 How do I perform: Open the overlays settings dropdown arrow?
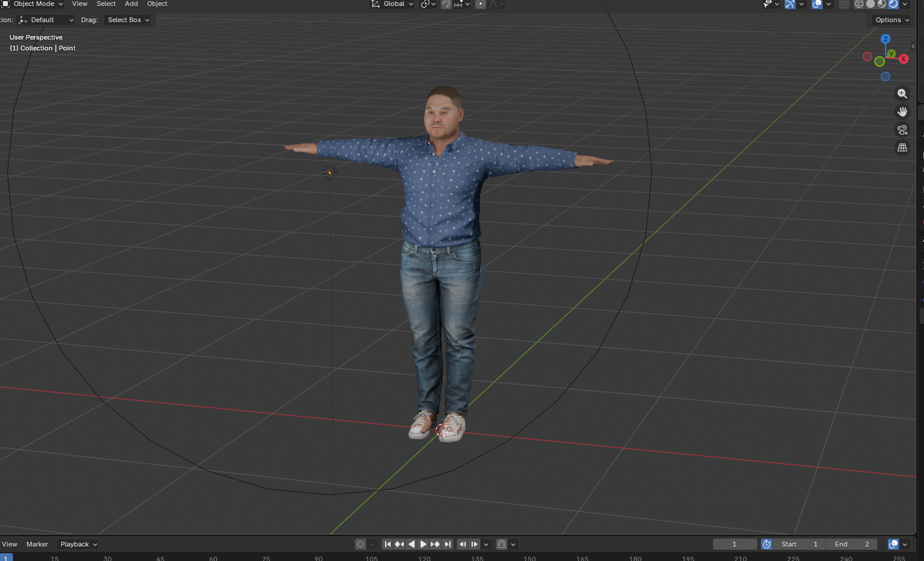click(829, 4)
